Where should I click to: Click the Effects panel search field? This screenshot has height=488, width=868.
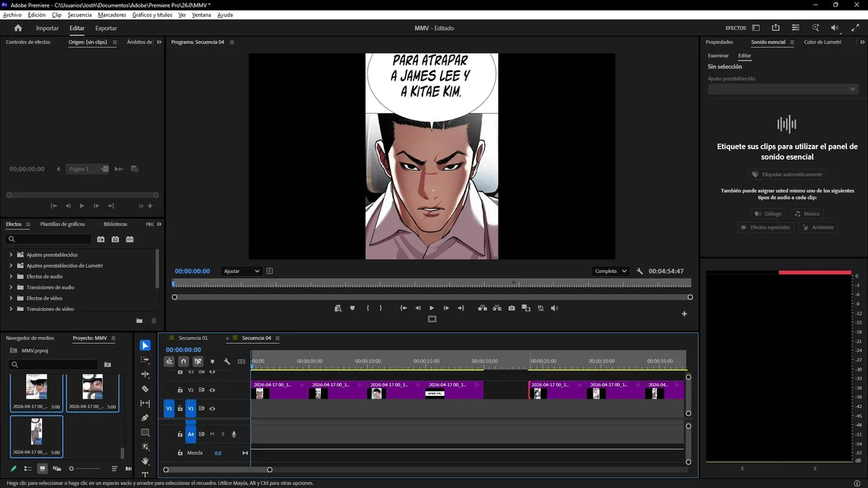click(48, 239)
